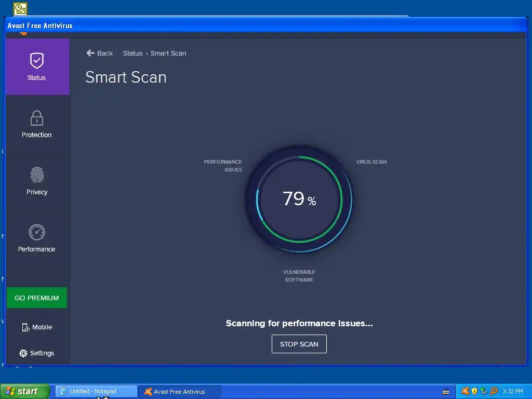
Task: Open the Performance gauge section
Action: pyautogui.click(x=37, y=238)
